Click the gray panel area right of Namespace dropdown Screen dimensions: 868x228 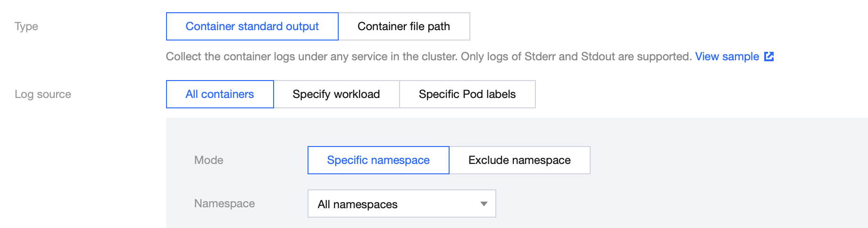679,204
